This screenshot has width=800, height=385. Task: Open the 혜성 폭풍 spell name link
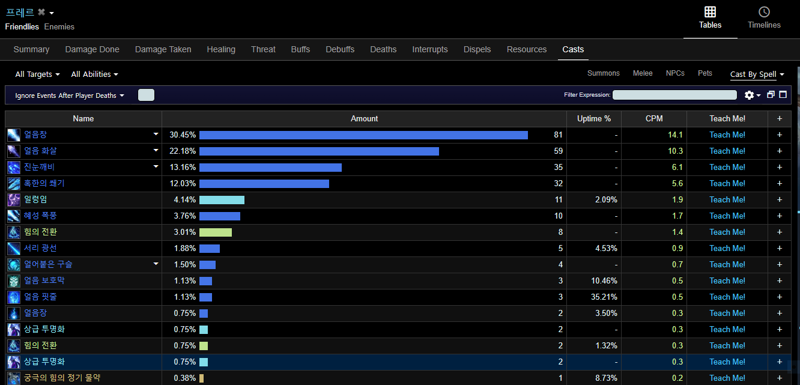click(40, 216)
